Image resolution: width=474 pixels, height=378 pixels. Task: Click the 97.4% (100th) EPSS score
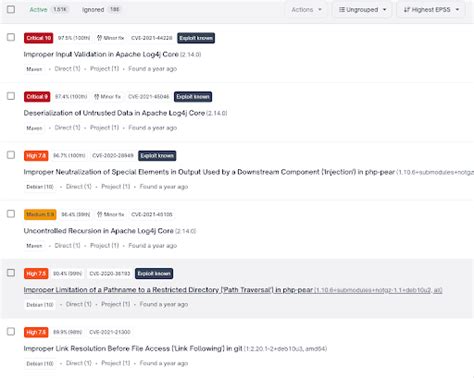[71, 97]
